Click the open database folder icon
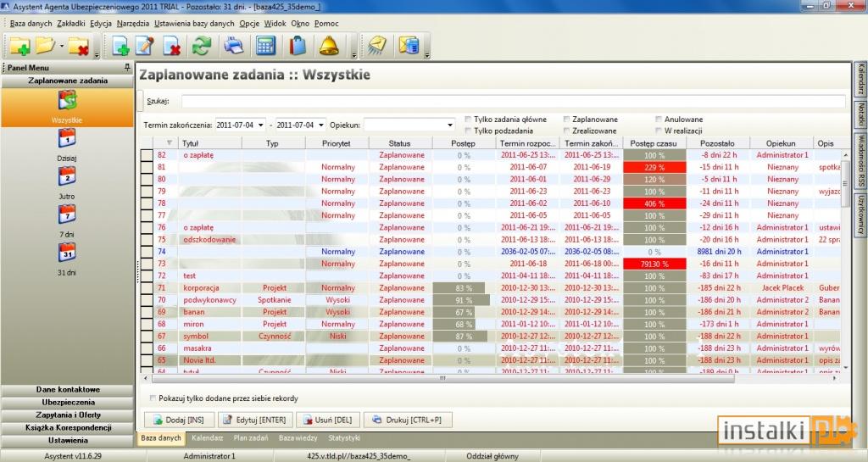 [x=46, y=47]
